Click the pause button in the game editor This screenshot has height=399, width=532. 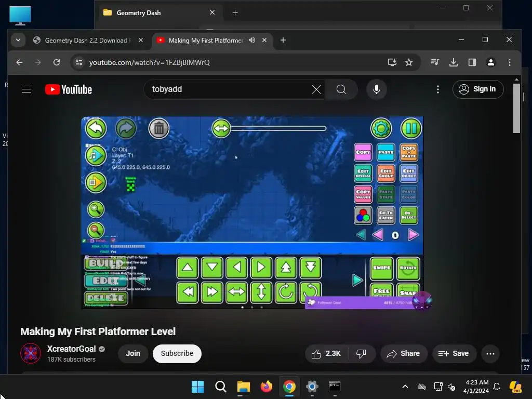pos(411,129)
